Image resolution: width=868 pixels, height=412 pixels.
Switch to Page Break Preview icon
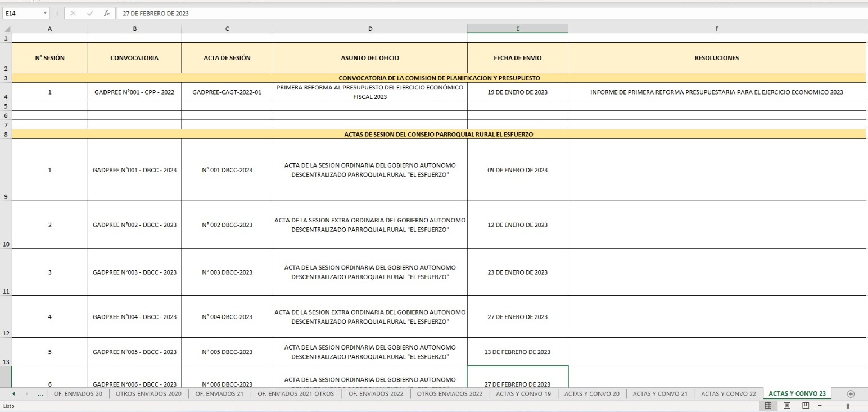pyautogui.click(x=805, y=406)
